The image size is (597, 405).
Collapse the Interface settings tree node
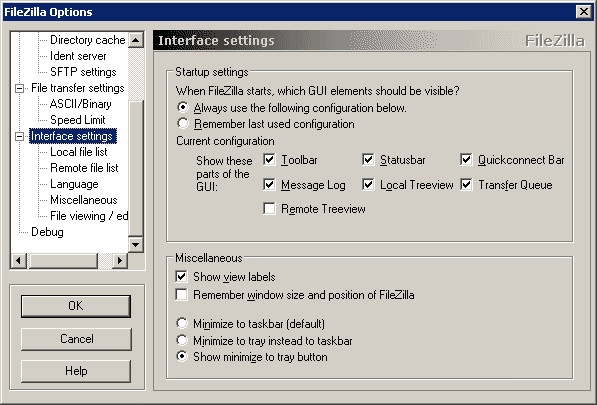19,136
